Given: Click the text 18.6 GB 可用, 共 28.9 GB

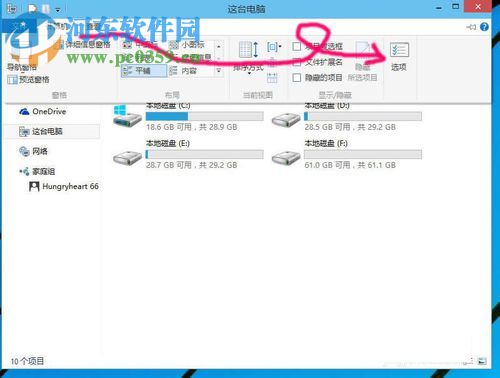Looking at the screenshot, I should [192, 127].
